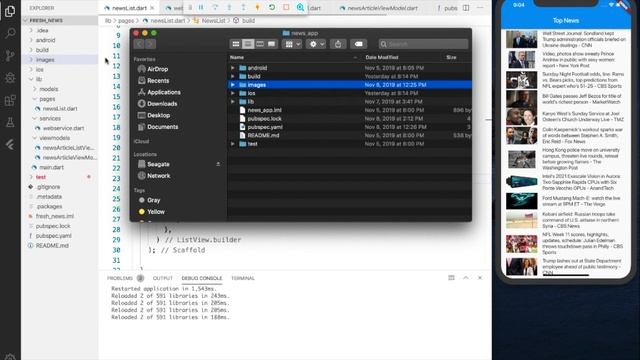Image resolution: width=640 pixels, height=360 pixels.
Task: Trigger Hot Reload lightning icon
Action: 258,7
